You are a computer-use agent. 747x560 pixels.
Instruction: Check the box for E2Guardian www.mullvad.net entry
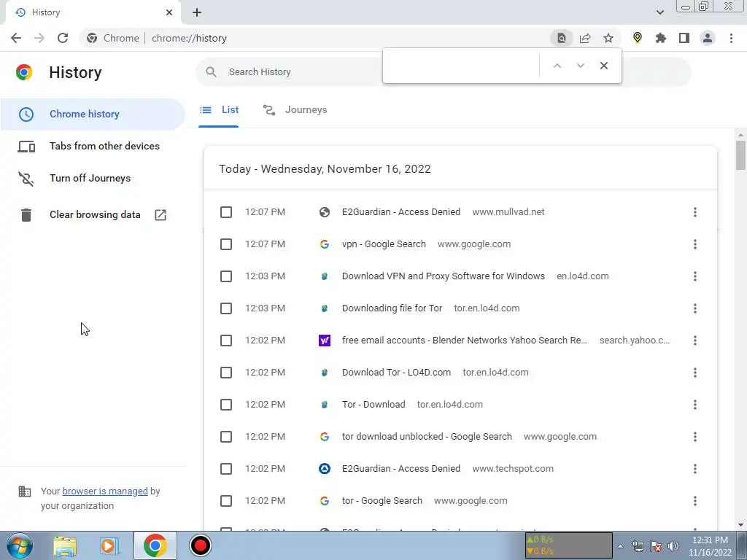pyautogui.click(x=226, y=212)
